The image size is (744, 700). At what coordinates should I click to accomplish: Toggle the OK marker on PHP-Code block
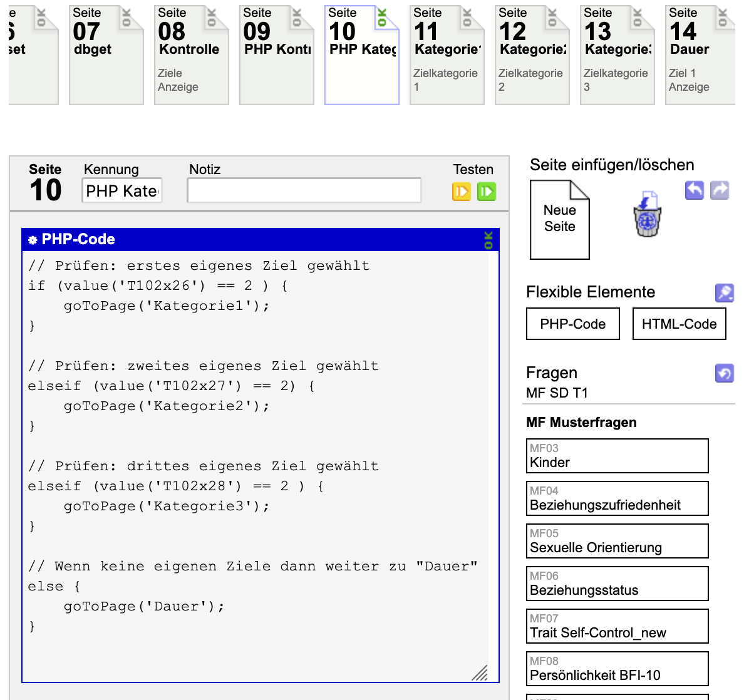coord(488,240)
